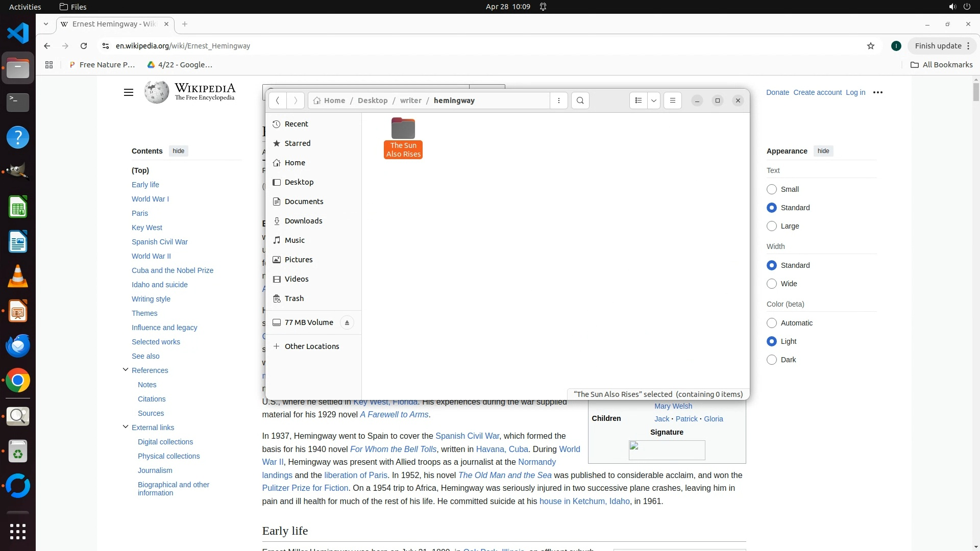Choose the Wide width option
This screenshot has width=980, height=551.
tap(772, 284)
